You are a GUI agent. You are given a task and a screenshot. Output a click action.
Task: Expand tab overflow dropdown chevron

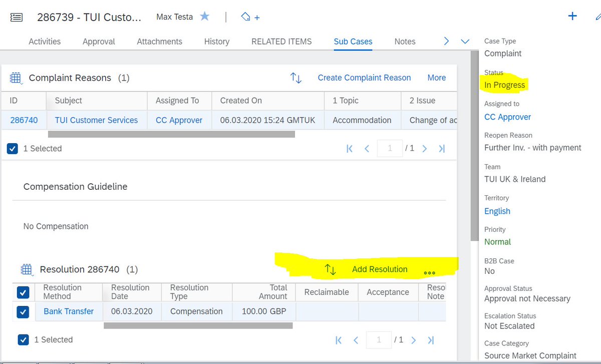tap(465, 42)
